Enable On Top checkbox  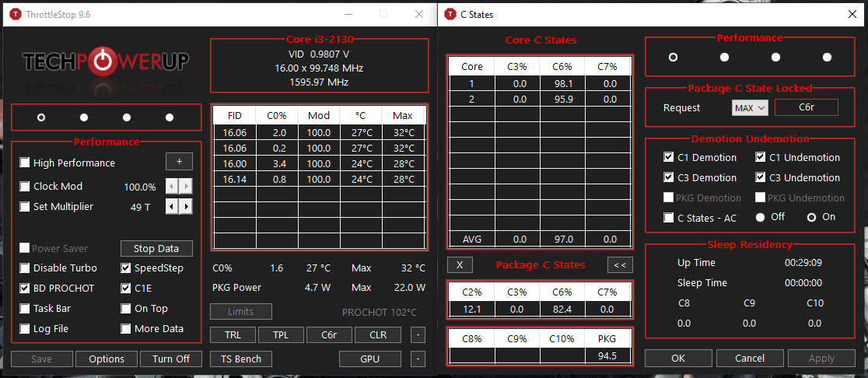[126, 308]
